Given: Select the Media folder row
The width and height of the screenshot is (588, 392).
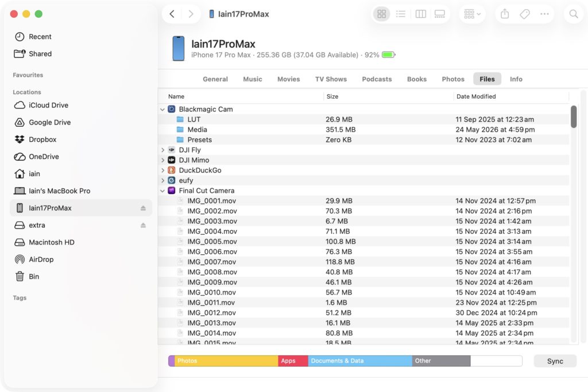Looking at the screenshot, I should coord(363,130).
